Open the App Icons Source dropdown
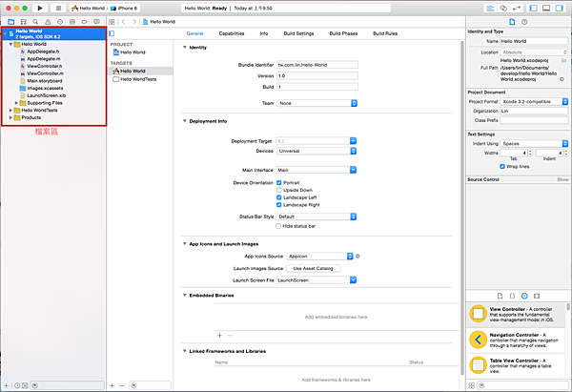 coord(320,257)
